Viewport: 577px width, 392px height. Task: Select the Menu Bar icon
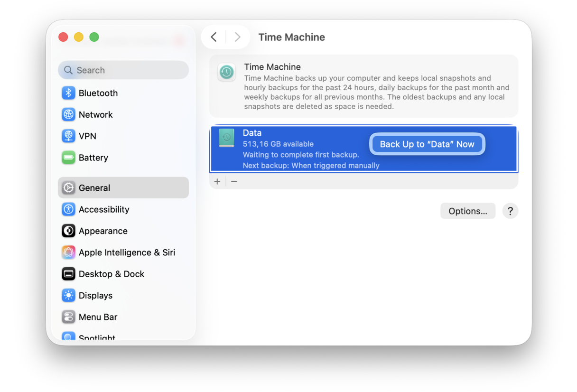click(68, 317)
